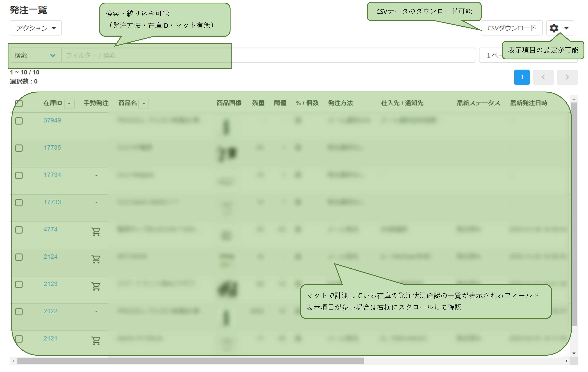This screenshot has width=588, height=372.
Task: Click the 閾値 column header
Action: (280, 103)
